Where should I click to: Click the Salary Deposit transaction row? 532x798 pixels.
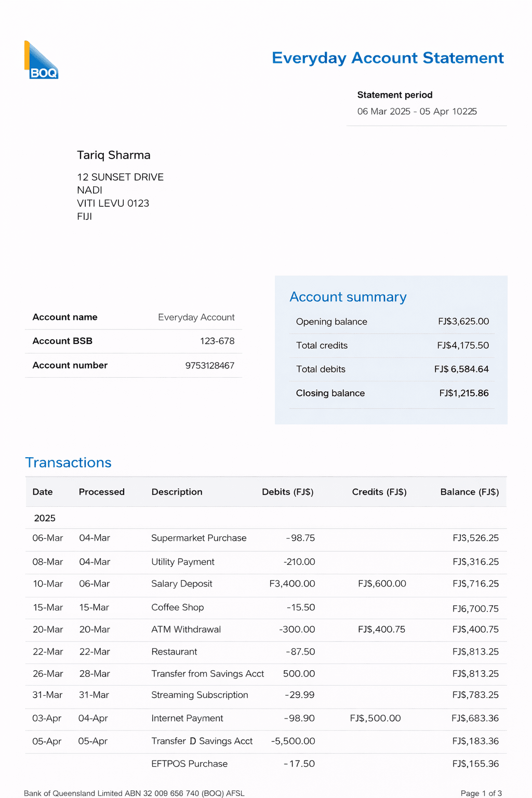coord(181,583)
